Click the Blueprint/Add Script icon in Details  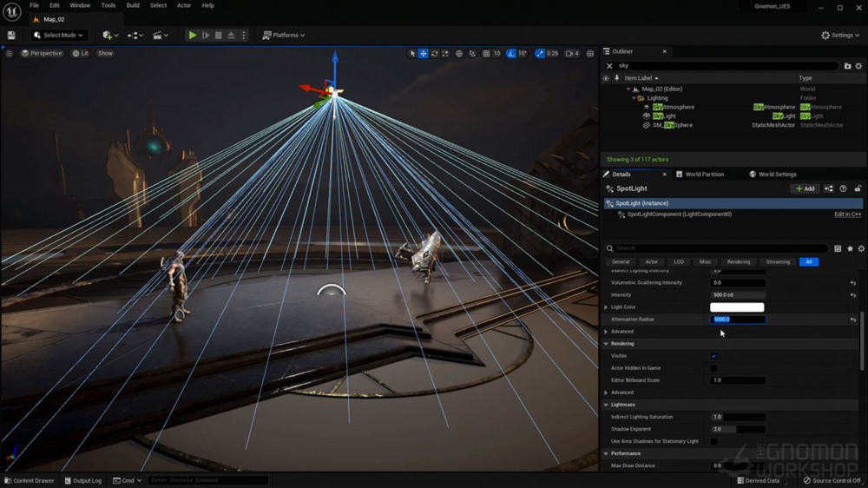[829, 189]
